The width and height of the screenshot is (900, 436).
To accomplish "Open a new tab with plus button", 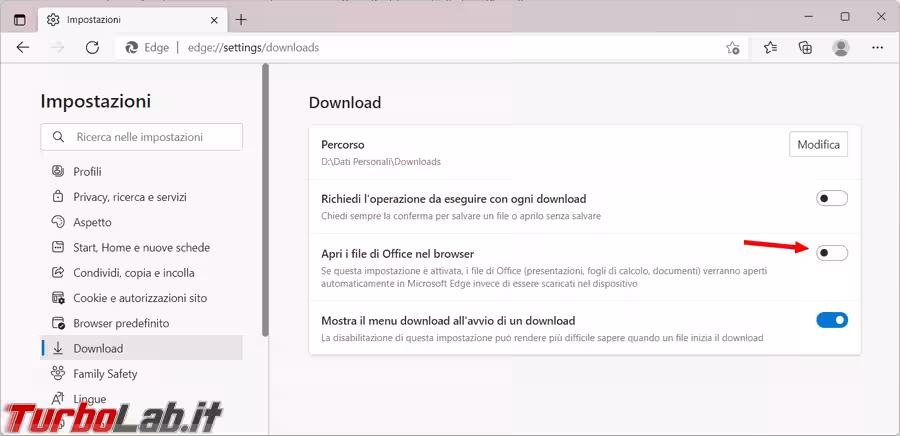I will [241, 18].
